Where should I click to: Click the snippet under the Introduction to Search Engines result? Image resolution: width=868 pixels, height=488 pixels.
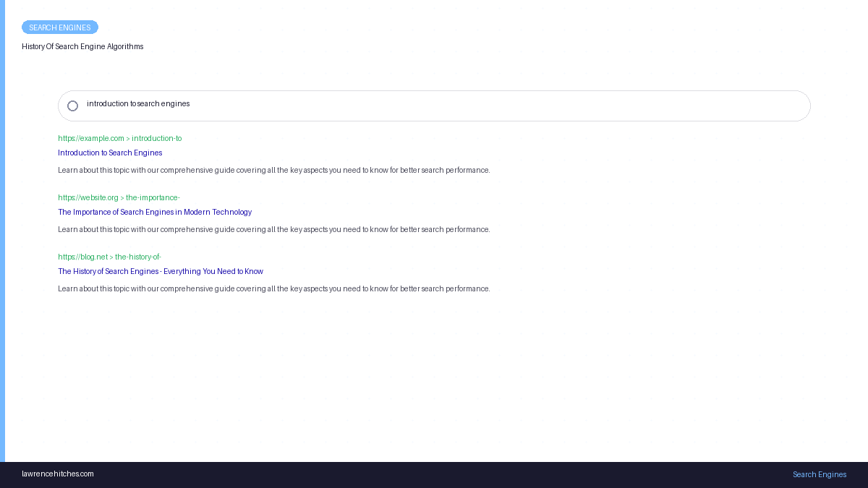coord(273,171)
